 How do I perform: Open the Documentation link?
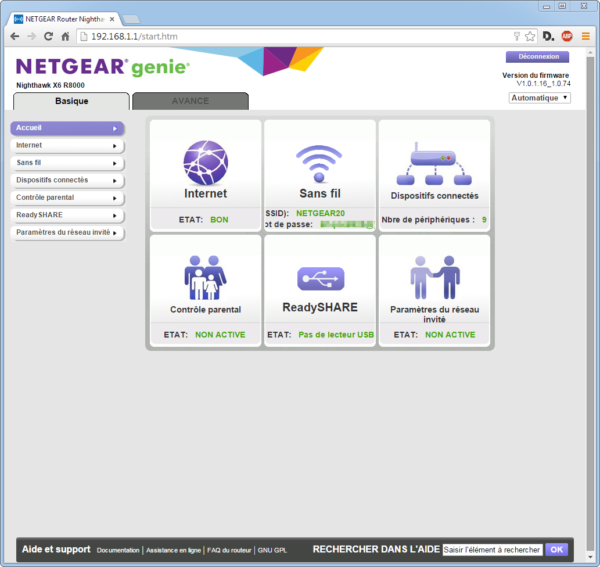click(118, 550)
